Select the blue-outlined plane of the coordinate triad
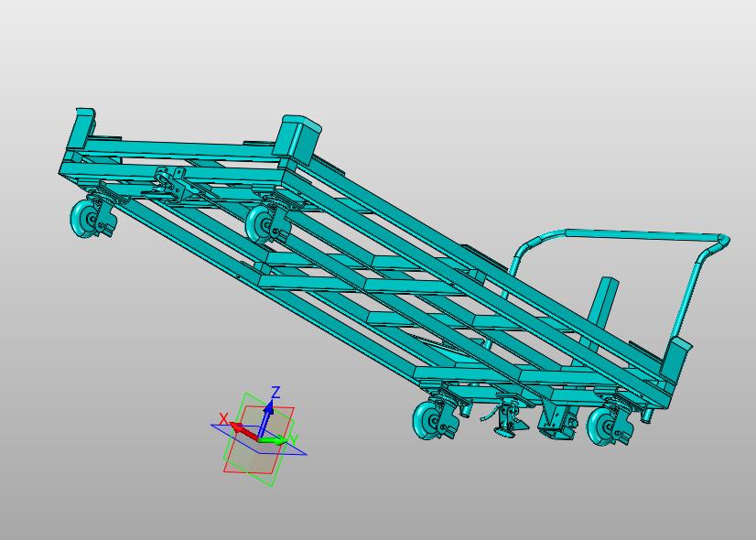Screen dimensions: 756x540 259,439
